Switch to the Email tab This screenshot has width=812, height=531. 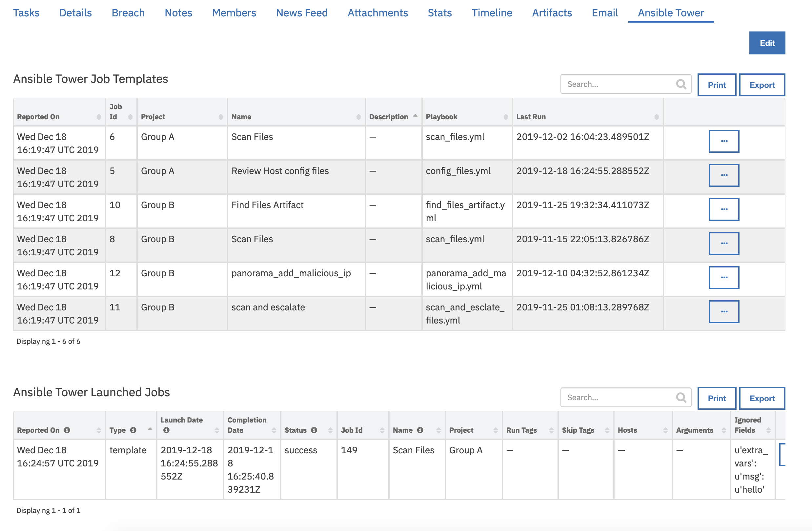tap(605, 12)
